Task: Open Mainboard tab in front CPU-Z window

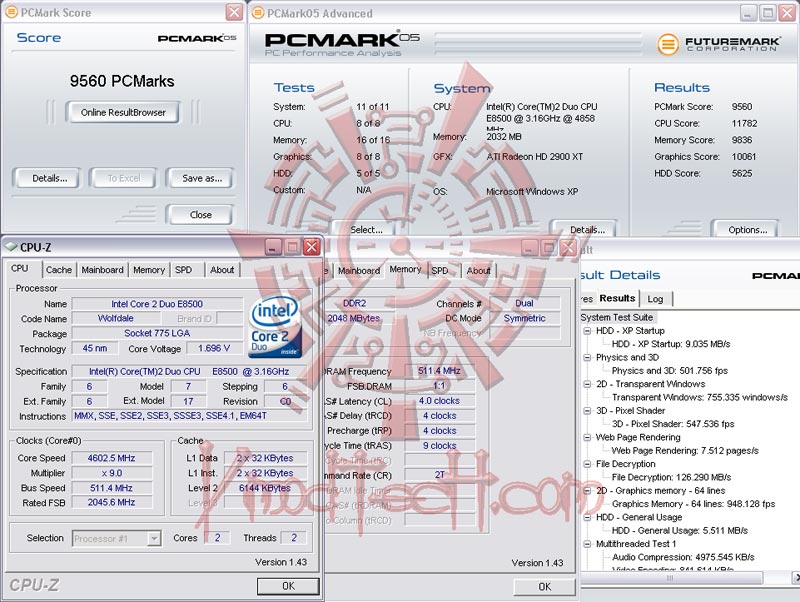Action: (x=103, y=269)
